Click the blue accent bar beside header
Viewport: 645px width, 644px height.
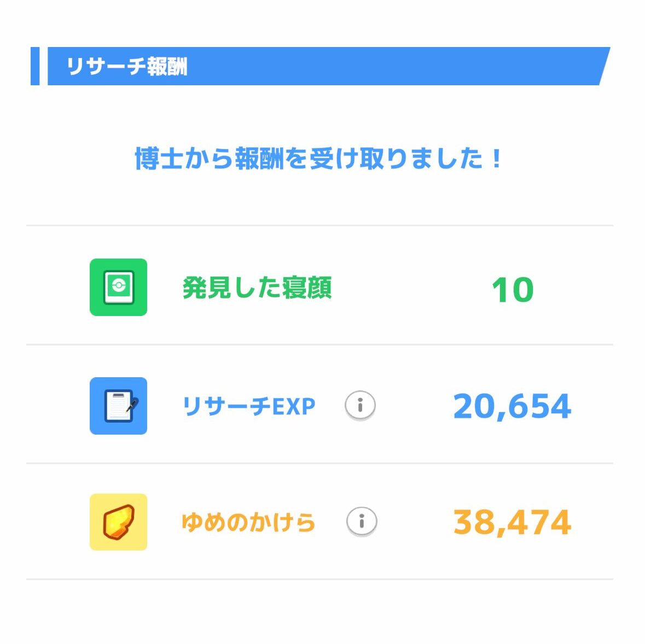pos(35,66)
